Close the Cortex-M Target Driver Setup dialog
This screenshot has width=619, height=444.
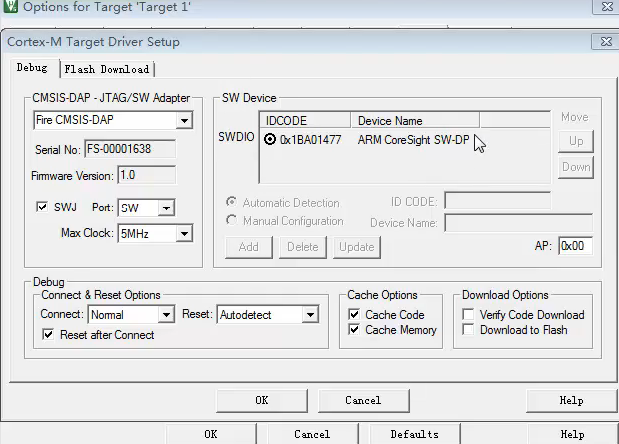pyautogui.click(x=606, y=41)
